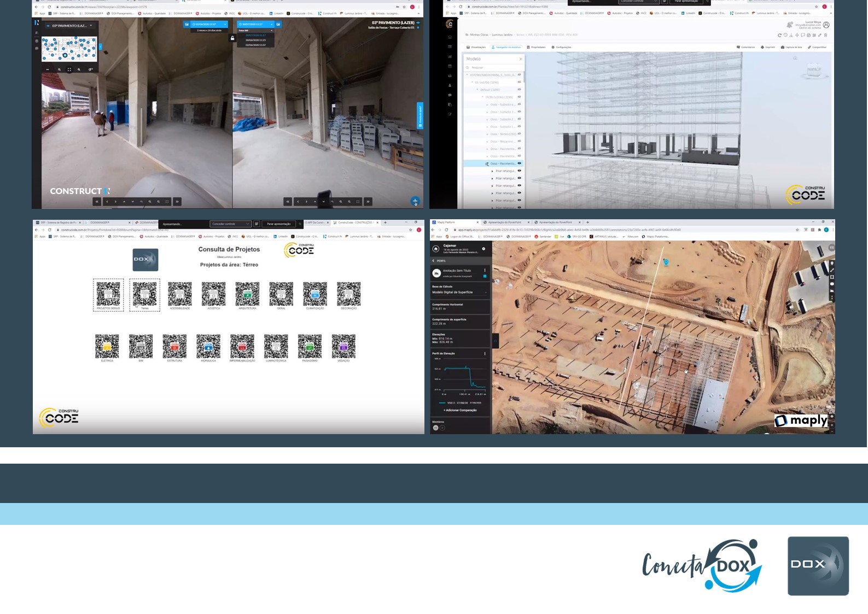Toggle eye for Osso - Subsolo 4 row

point(519,104)
